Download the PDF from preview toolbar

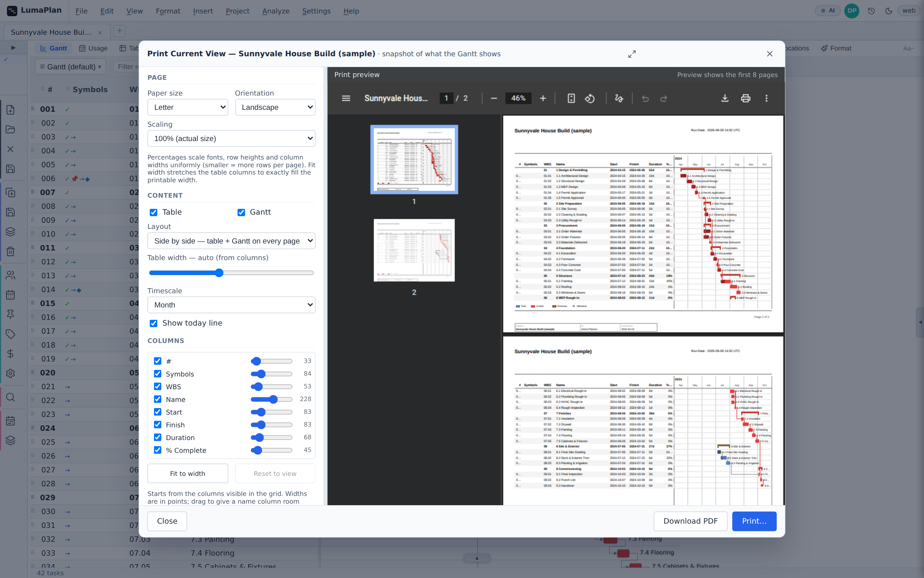pyautogui.click(x=725, y=98)
